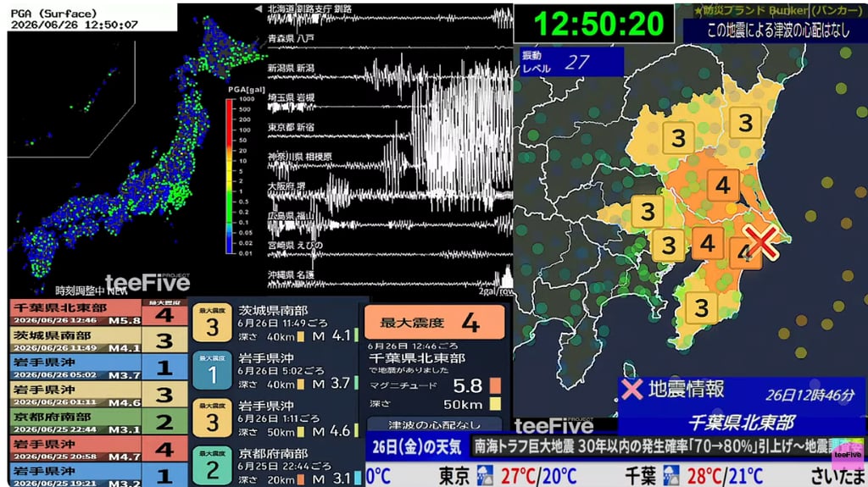Click the teeFive logo beside the 地震情報 panel
Viewport: 868px width, 487px height.
pos(554,425)
